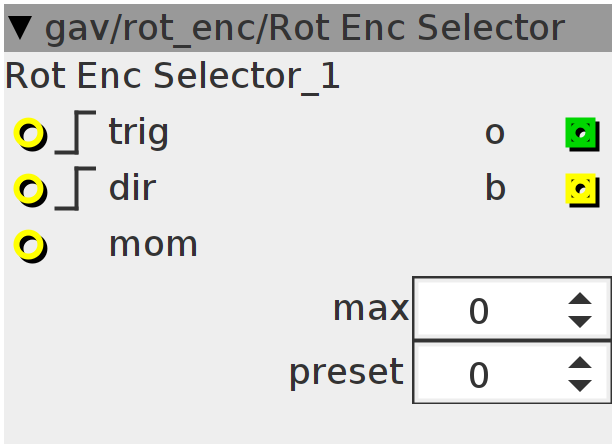Decrease the preset value with down arrow
616x448 pixels.
[x=580, y=386]
